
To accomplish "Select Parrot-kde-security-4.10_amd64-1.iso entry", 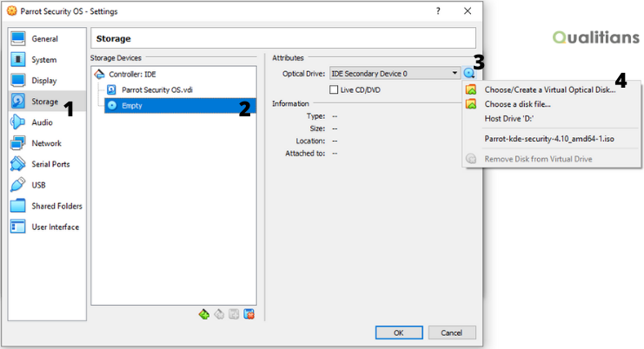I will [x=550, y=139].
